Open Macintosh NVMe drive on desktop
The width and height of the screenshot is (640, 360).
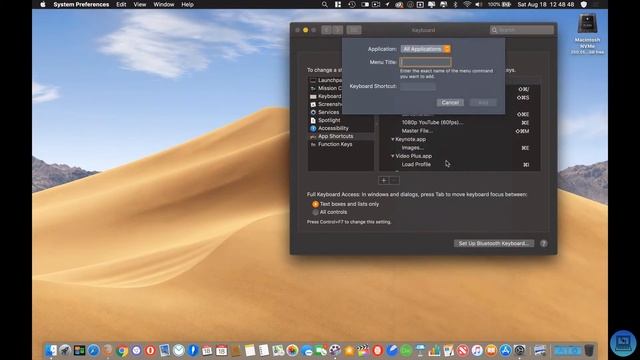(x=587, y=24)
